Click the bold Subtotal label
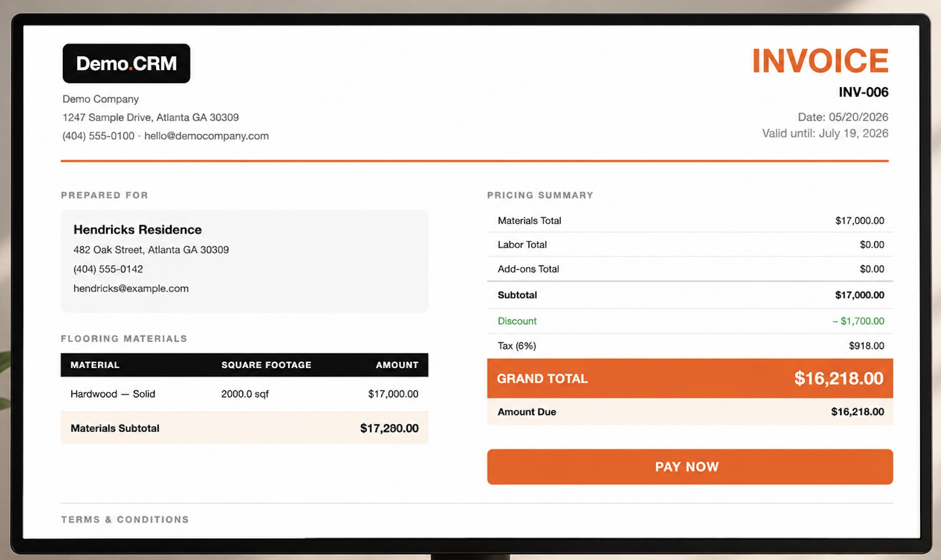Image resolution: width=941 pixels, height=560 pixels. point(517,295)
